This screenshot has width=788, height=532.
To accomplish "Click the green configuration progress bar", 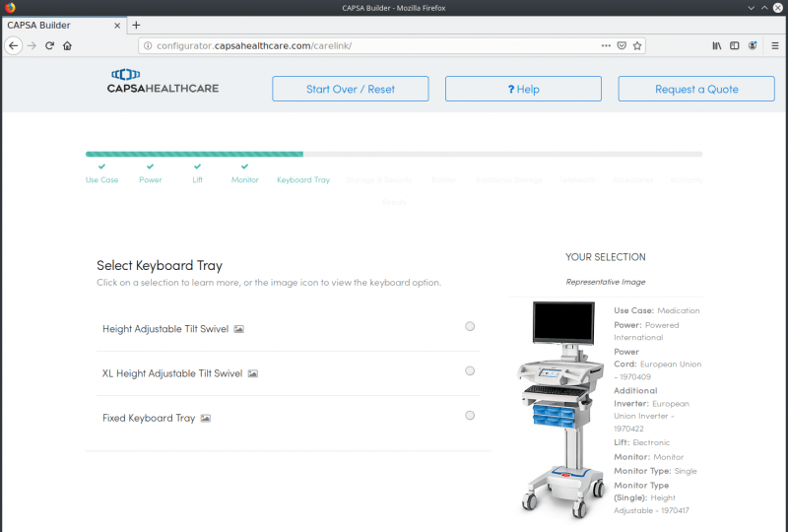I will click(x=194, y=155).
